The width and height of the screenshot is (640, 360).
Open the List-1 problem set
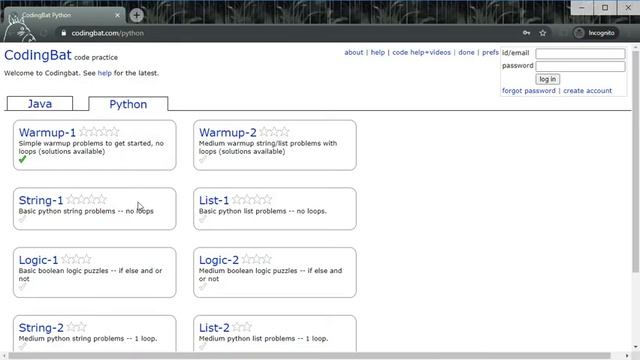tap(214, 200)
